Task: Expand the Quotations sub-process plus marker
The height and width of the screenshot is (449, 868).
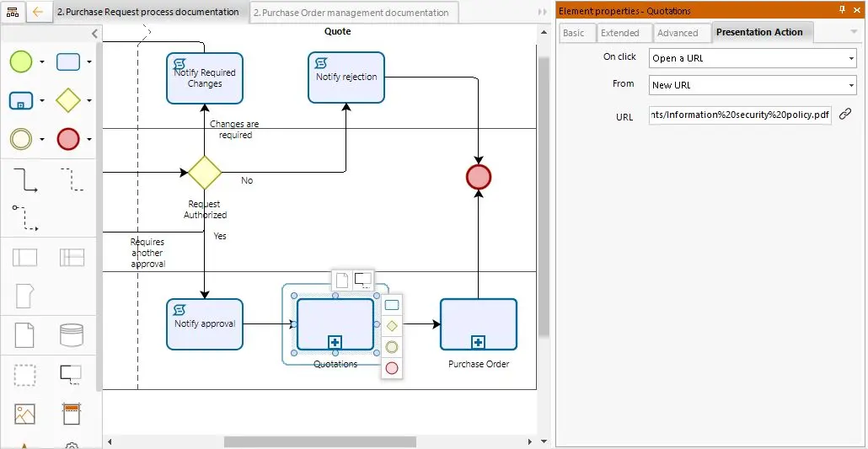Action: coord(335,343)
